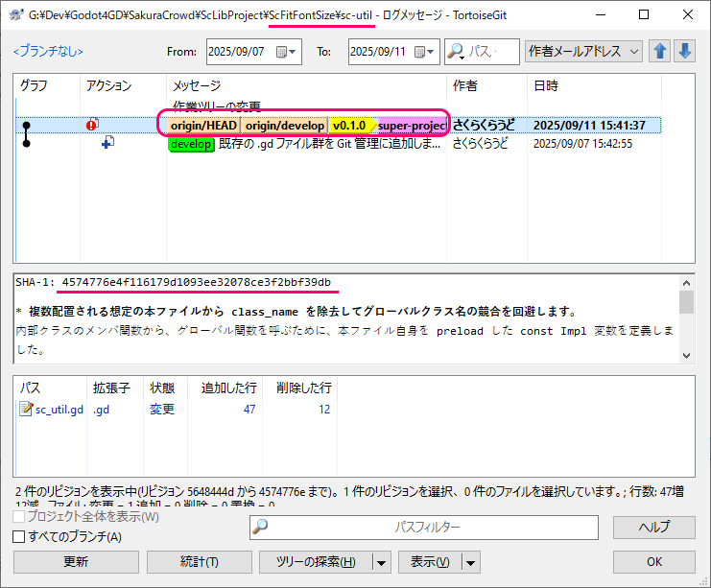Click the up arrow navigation icon
The height and width of the screenshot is (588, 711).
point(660,52)
